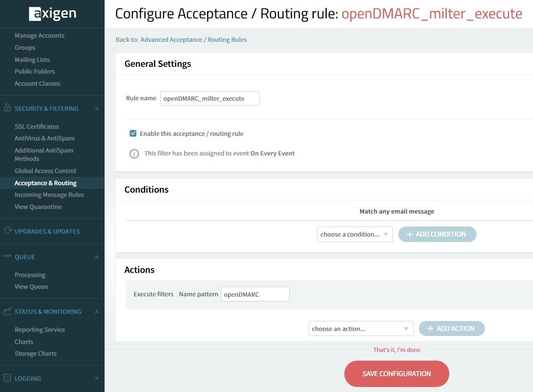Click the Name pattern input field
The height and width of the screenshot is (392, 533).
tap(255, 294)
